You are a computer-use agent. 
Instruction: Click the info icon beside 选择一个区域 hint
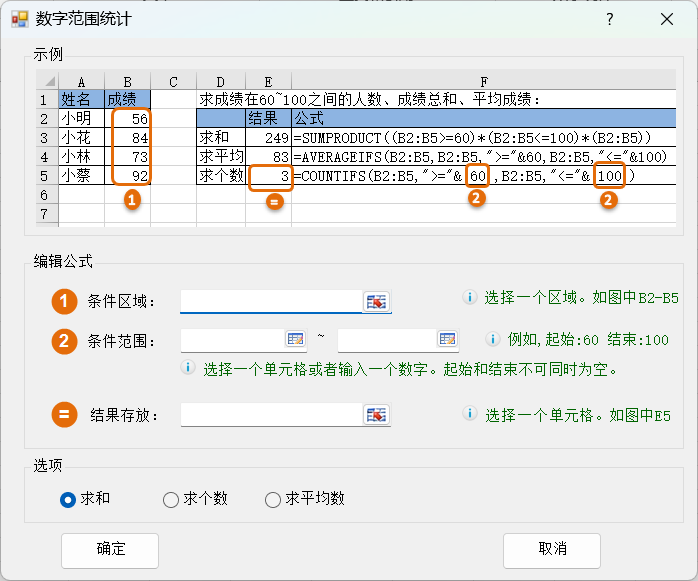[469, 298]
